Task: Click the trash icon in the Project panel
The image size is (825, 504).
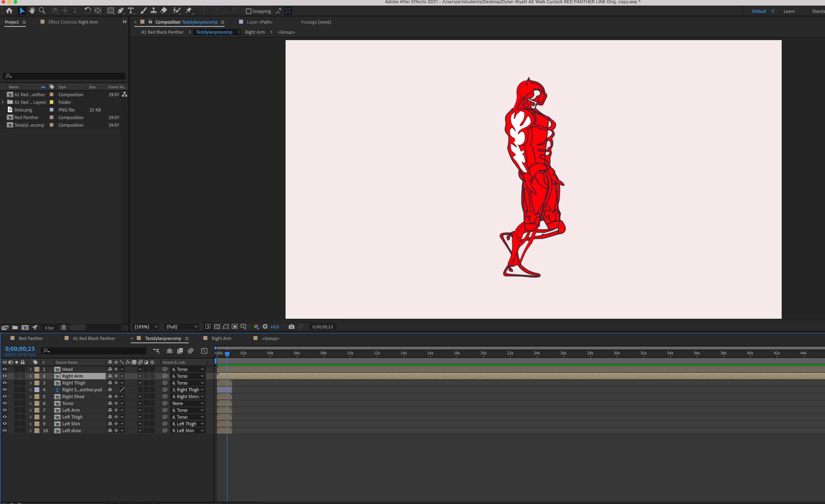Action: [x=64, y=327]
